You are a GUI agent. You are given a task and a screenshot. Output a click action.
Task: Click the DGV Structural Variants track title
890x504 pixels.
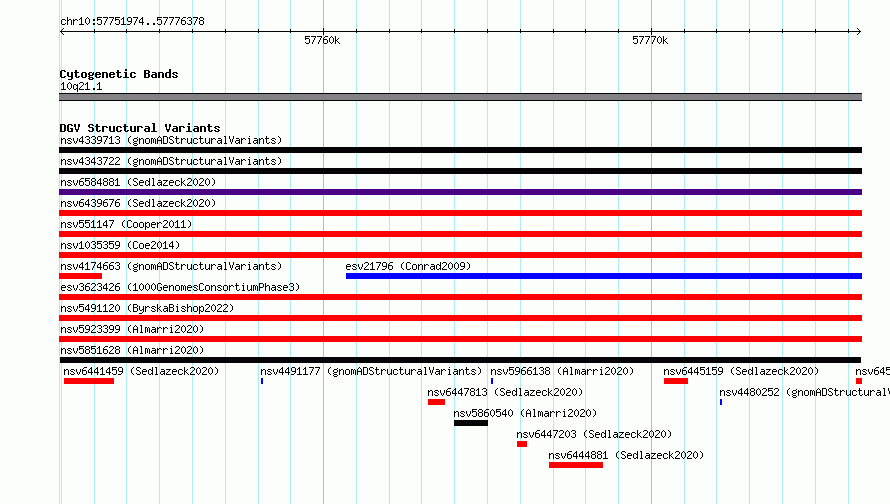(140, 128)
